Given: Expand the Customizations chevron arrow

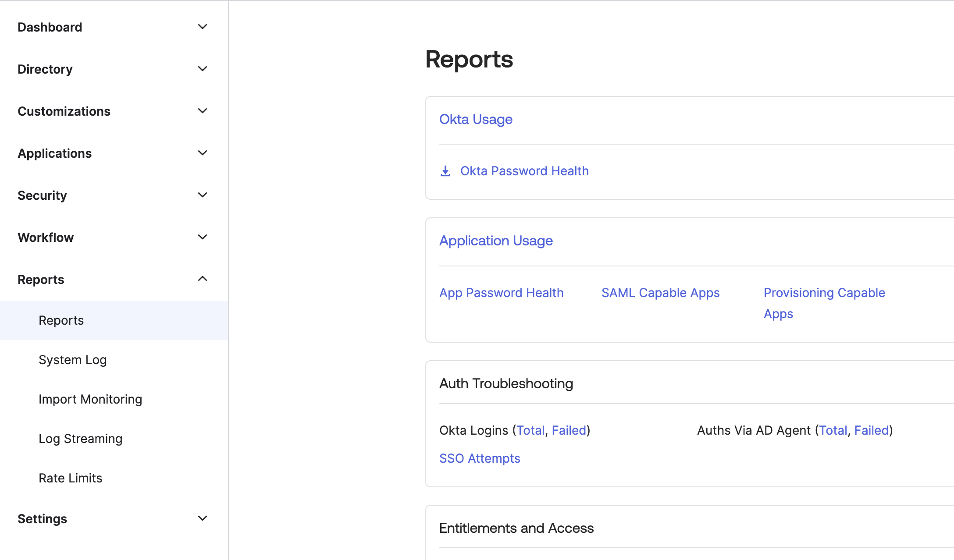Looking at the screenshot, I should point(202,111).
